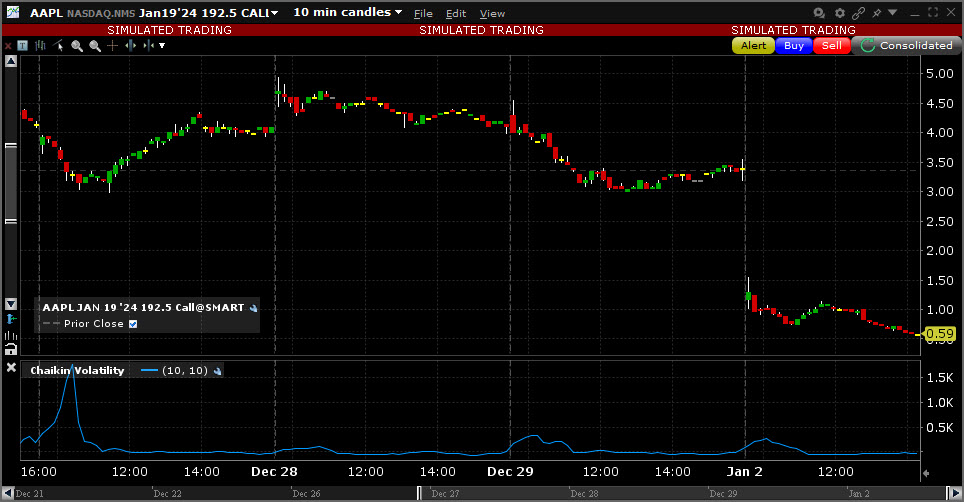Toggle the pin window icon
Image resolution: width=964 pixels, height=502 pixels.
pos(877,12)
